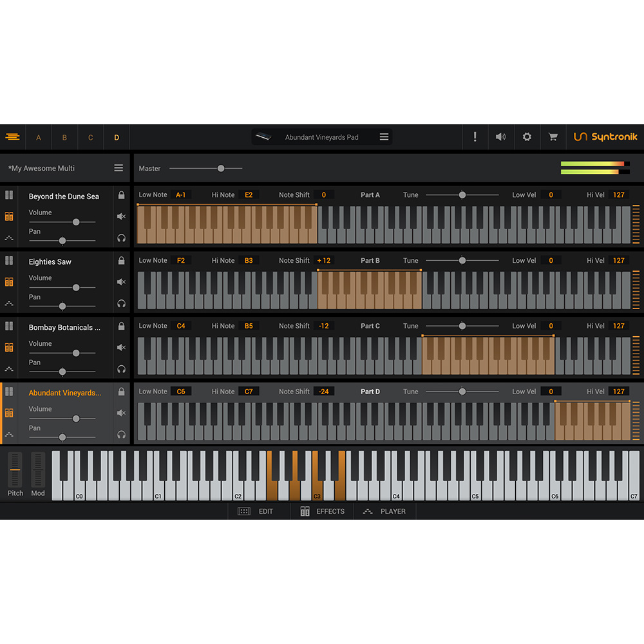The height and width of the screenshot is (644, 644).
Task: Click the multi layers icon at top left
Action: pos(12,137)
